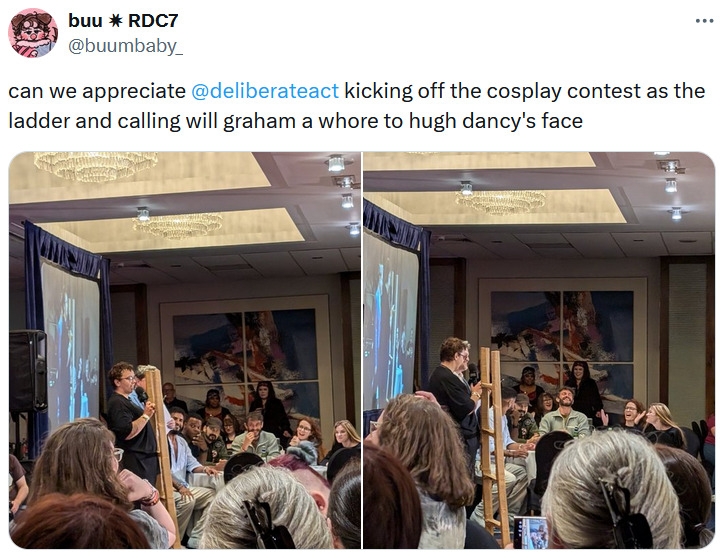Open the left event photo
This screenshot has height=558, width=724.
[x=185, y=350]
